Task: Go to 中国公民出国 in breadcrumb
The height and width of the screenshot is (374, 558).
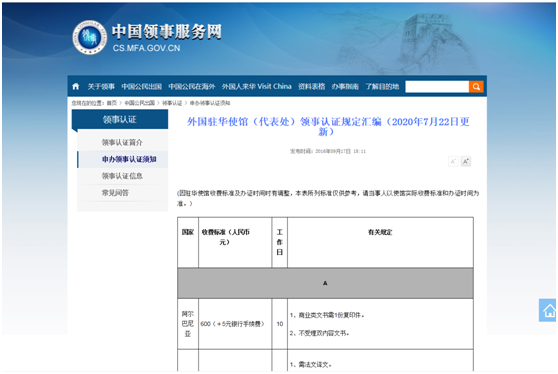Action: pos(140,103)
